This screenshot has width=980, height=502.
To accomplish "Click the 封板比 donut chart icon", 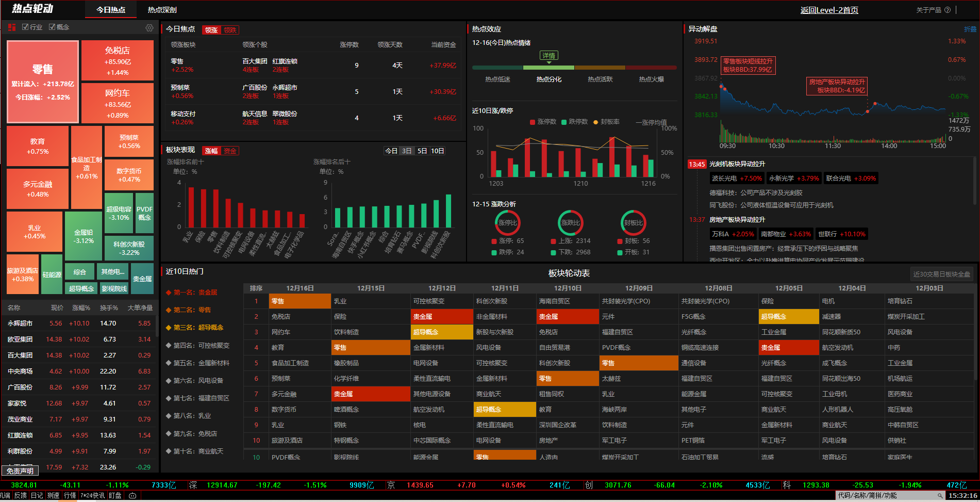I will [x=633, y=223].
